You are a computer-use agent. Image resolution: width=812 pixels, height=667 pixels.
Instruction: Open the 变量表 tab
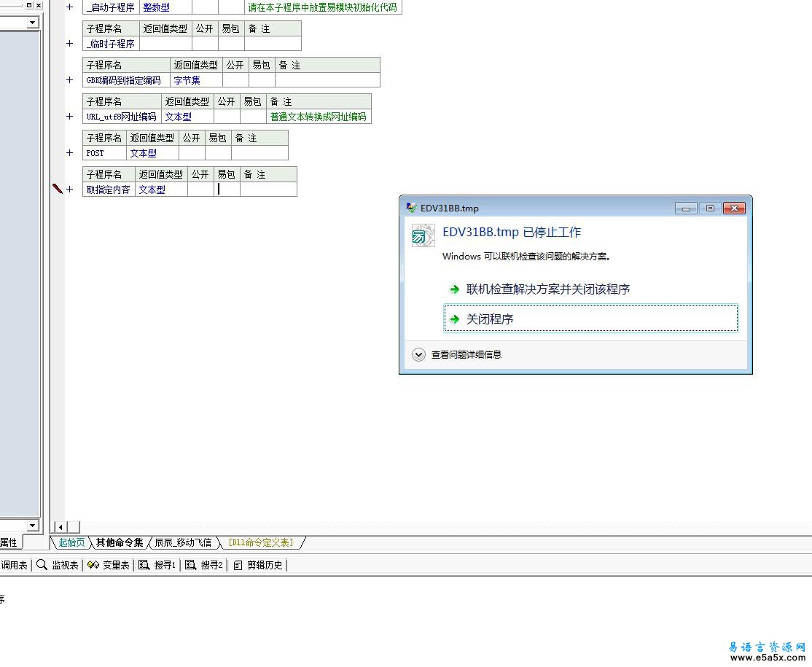[x=108, y=565]
